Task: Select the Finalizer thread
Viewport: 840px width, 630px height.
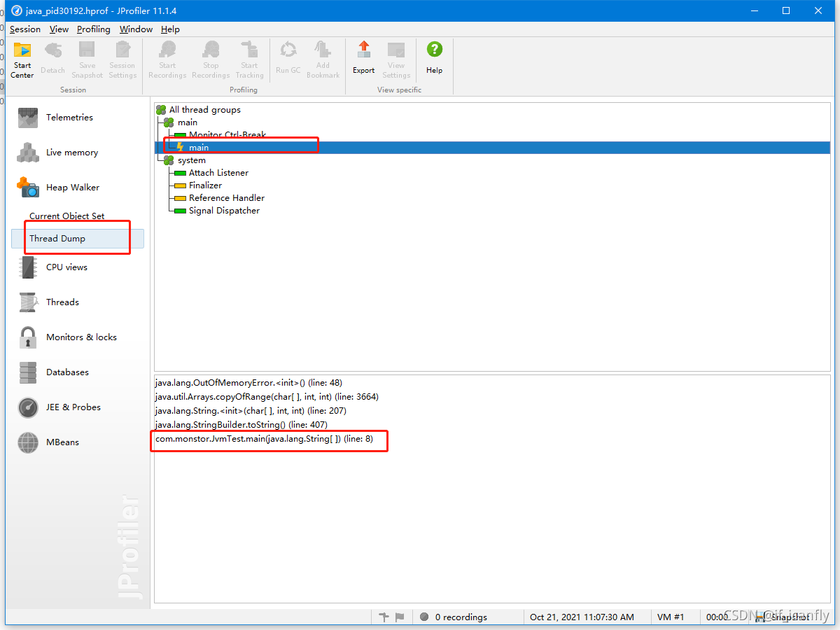Action: (x=205, y=185)
